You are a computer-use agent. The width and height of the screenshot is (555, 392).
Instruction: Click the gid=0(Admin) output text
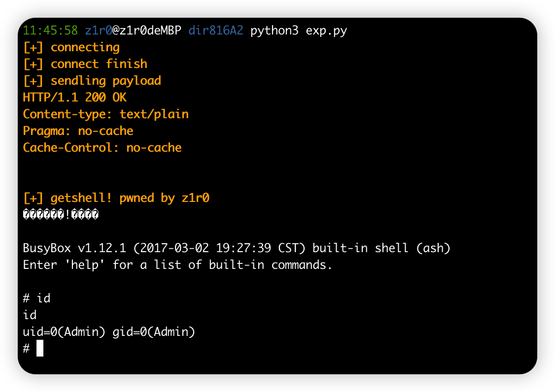pos(154,332)
